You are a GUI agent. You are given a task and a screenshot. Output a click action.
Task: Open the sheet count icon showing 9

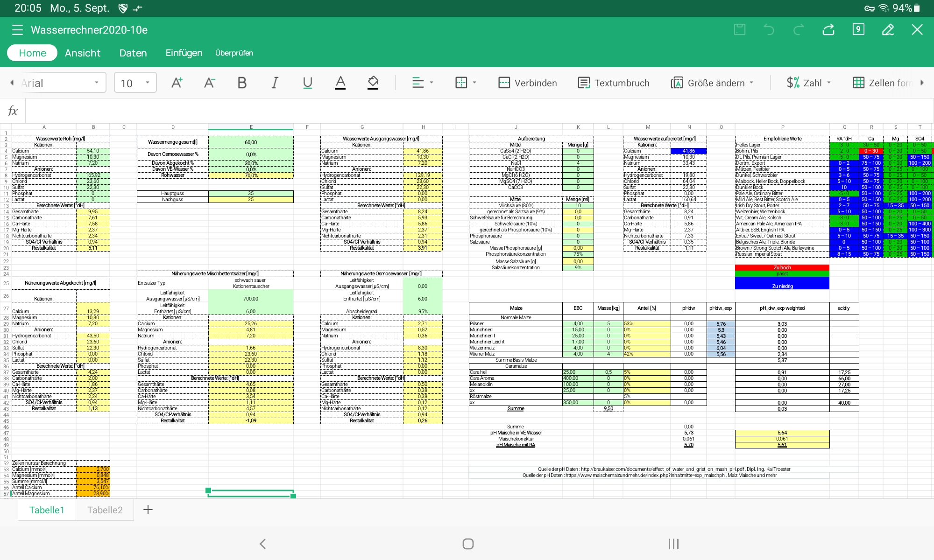tap(858, 30)
